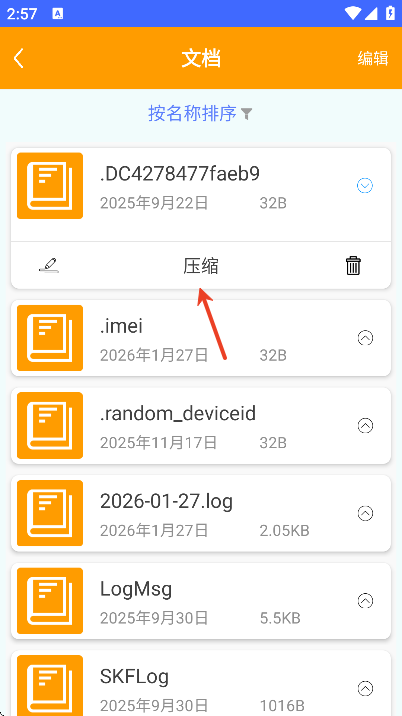Click the SKFLog file icon
This screenshot has width=402, height=716.
point(50,686)
